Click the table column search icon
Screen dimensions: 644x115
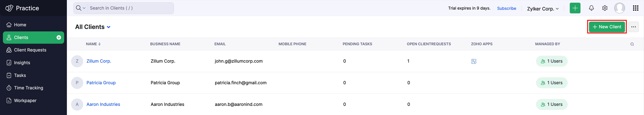[632, 44]
